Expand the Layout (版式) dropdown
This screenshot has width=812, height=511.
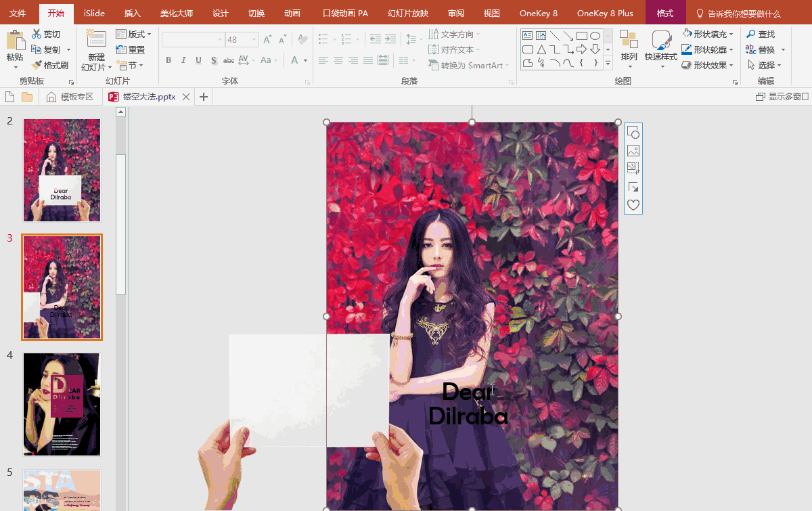click(x=149, y=34)
